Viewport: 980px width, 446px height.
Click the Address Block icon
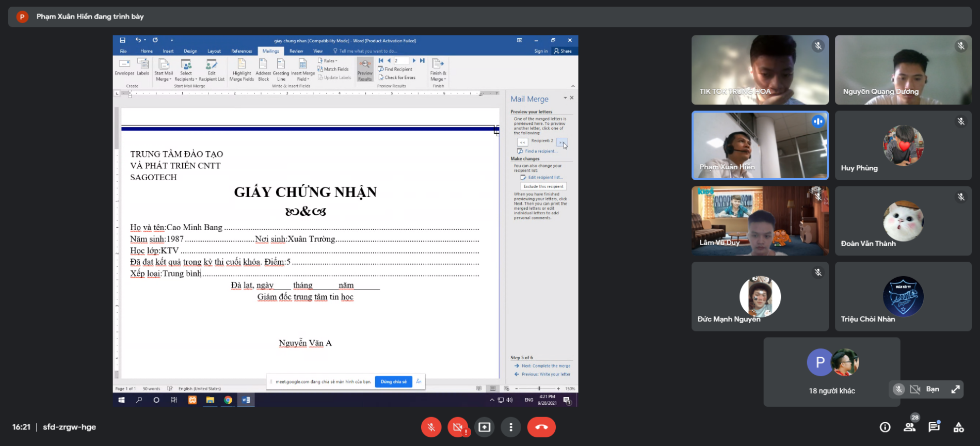[263, 70]
